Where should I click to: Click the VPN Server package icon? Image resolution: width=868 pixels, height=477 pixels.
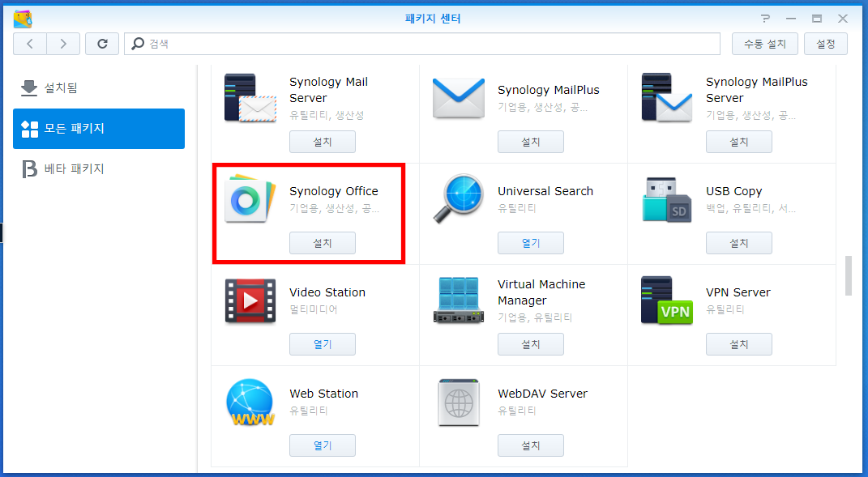(666, 300)
